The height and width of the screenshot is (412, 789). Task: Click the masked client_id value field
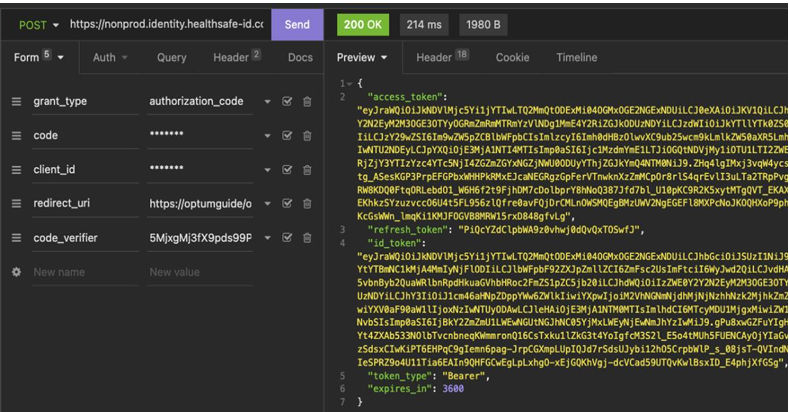click(x=200, y=170)
